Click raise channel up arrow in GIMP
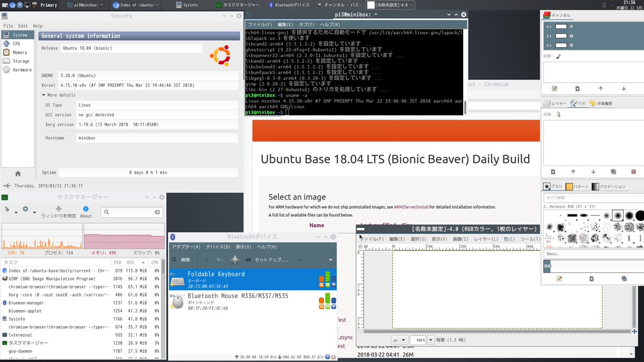This screenshot has height=362, width=644. click(601, 88)
